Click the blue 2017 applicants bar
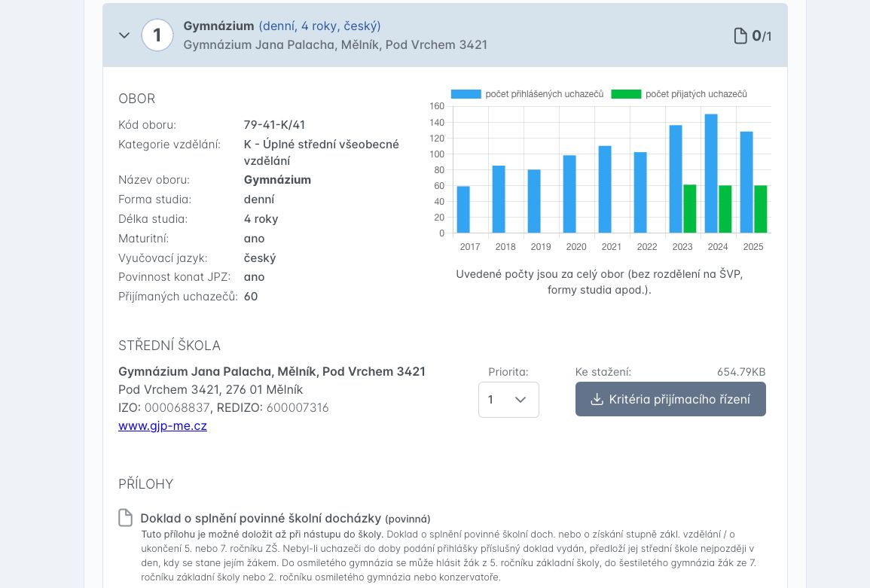This screenshot has width=870, height=588. 463,210
